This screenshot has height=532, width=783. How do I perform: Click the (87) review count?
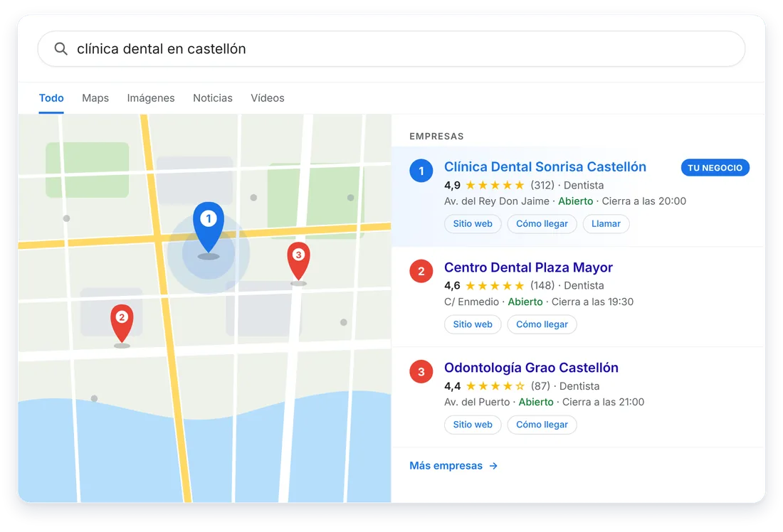(x=540, y=385)
